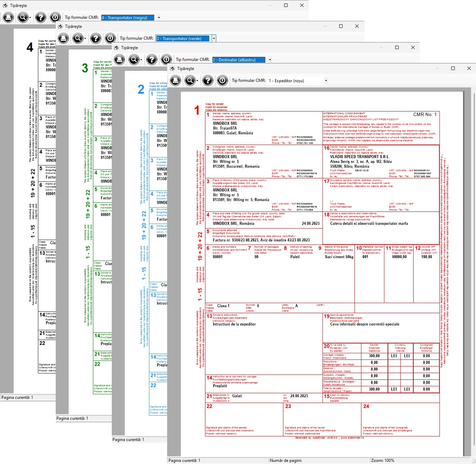The height and width of the screenshot is (464, 476).
Task: Close the Expeditor (roșu) print window
Action: [x=469, y=68]
